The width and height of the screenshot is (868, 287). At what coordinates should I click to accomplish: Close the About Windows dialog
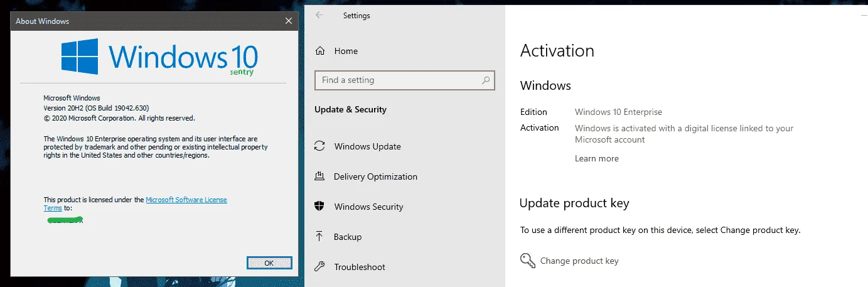(289, 21)
